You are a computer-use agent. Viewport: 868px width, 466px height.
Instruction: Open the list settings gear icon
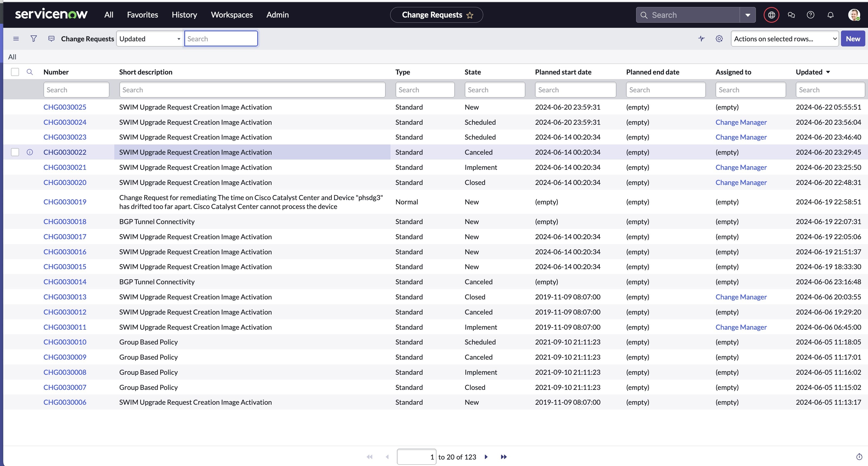[x=719, y=38]
